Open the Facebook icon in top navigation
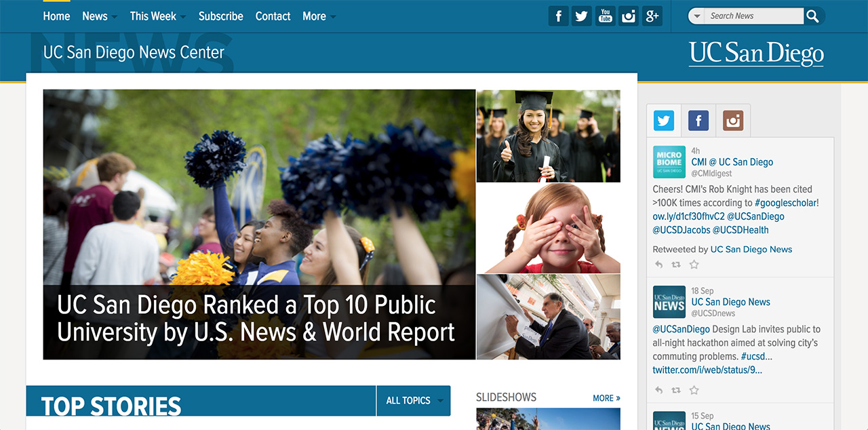Image resolution: width=868 pixels, height=430 pixels. (x=558, y=16)
